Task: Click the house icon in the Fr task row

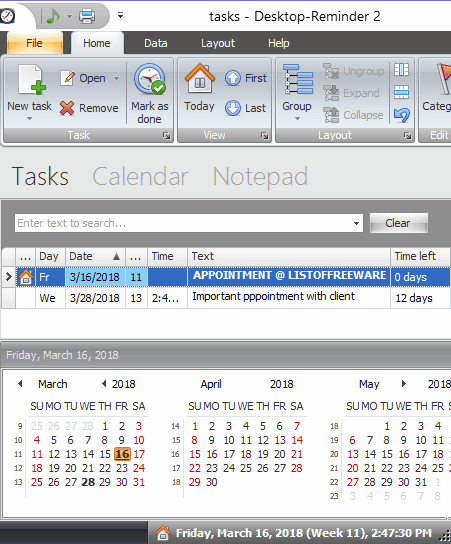Action: [26, 277]
